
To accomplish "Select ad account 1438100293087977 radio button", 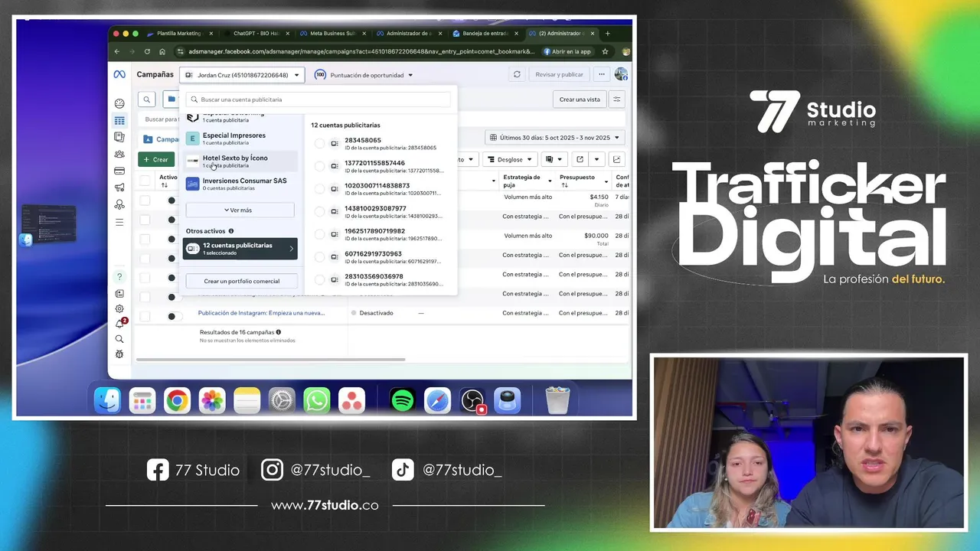I will click(x=320, y=212).
